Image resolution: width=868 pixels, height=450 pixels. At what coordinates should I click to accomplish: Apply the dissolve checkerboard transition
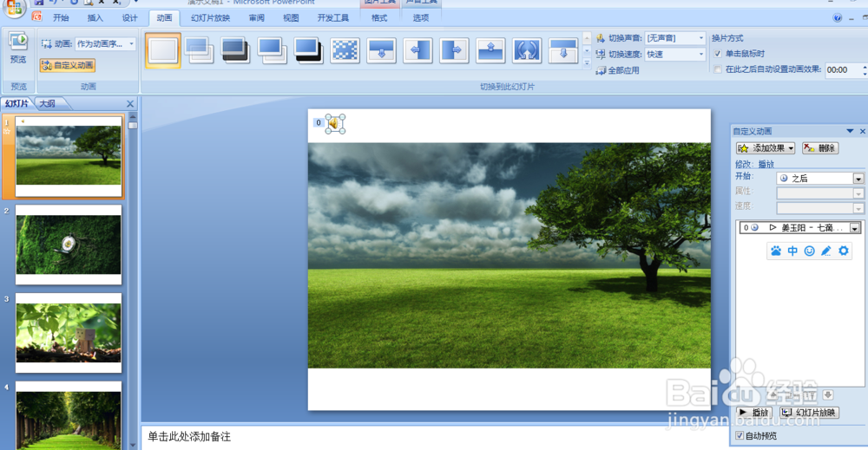point(345,50)
